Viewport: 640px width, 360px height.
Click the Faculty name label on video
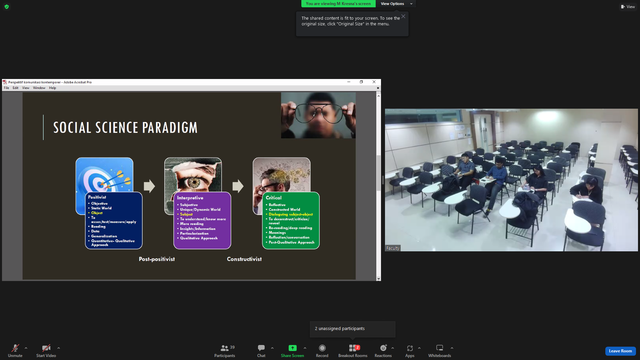click(393, 248)
